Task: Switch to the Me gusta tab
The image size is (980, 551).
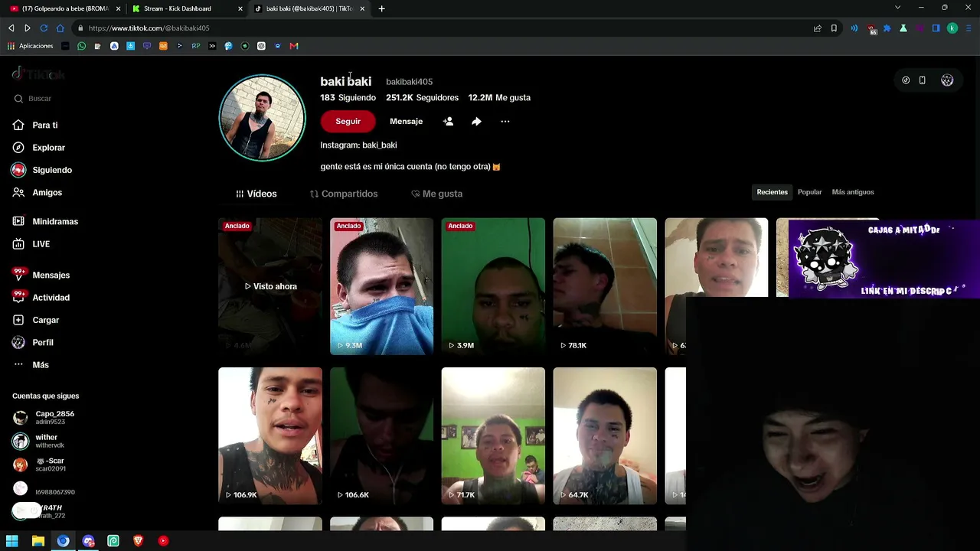Action: 436,194
